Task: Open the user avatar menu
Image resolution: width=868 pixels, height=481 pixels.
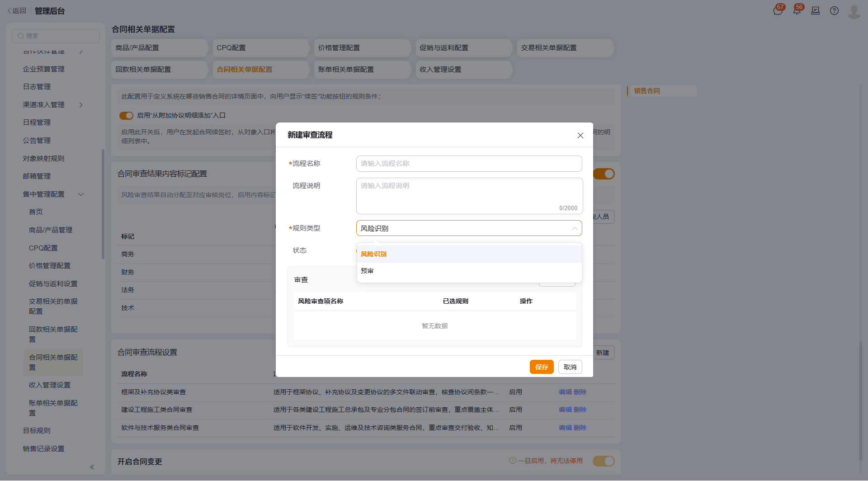Action: [x=854, y=10]
